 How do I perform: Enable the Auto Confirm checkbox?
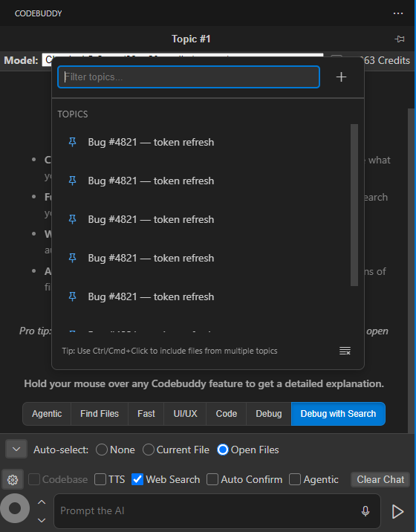pos(212,479)
